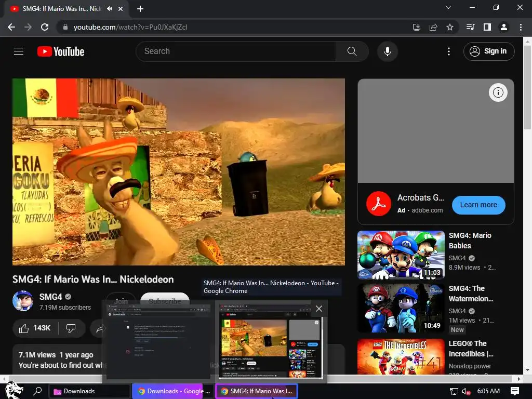The image size is (532, 399).
Task: Start voice search with microphone icon
Action: [387, 51]
